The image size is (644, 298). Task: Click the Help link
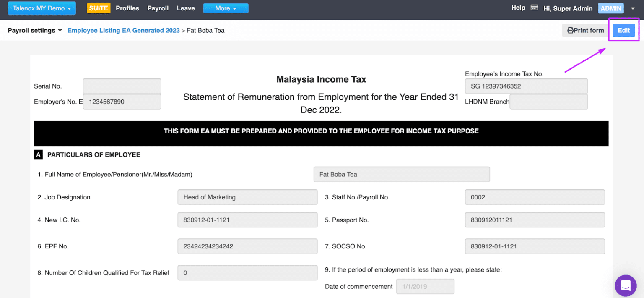[518, 8]
